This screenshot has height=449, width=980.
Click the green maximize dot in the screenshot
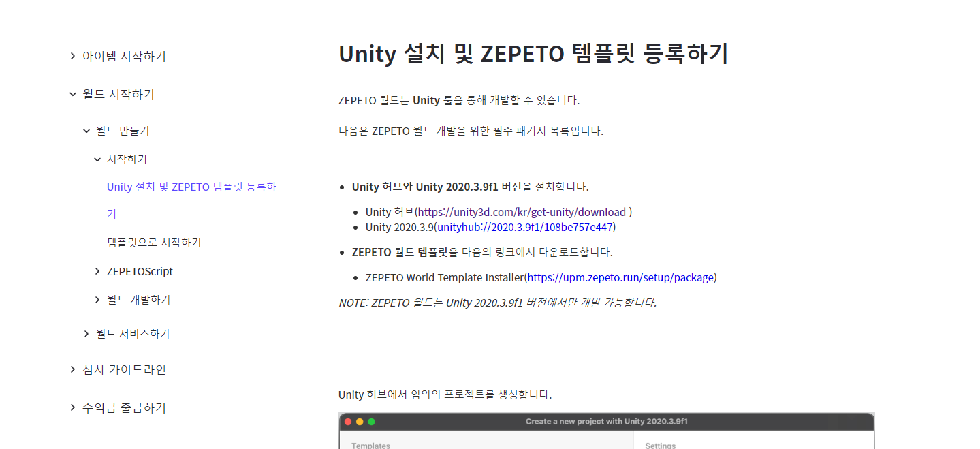371,422
